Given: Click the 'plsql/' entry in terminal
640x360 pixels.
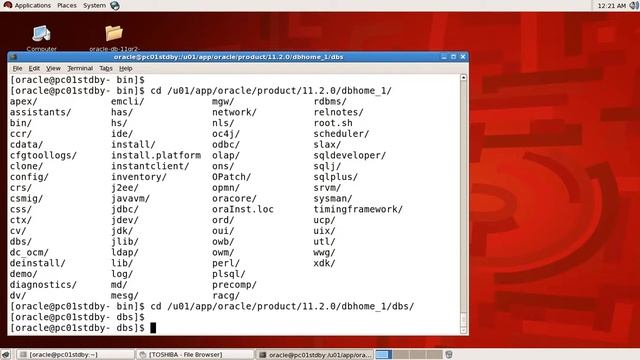Looking at the screenshot, I should click(x=229, y=274).
